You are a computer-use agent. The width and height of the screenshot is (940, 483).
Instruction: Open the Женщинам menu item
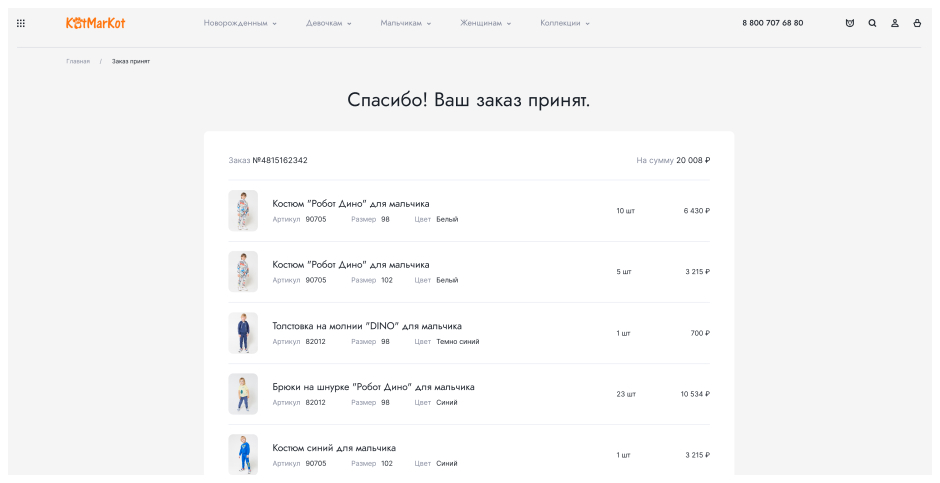point(481,23)
